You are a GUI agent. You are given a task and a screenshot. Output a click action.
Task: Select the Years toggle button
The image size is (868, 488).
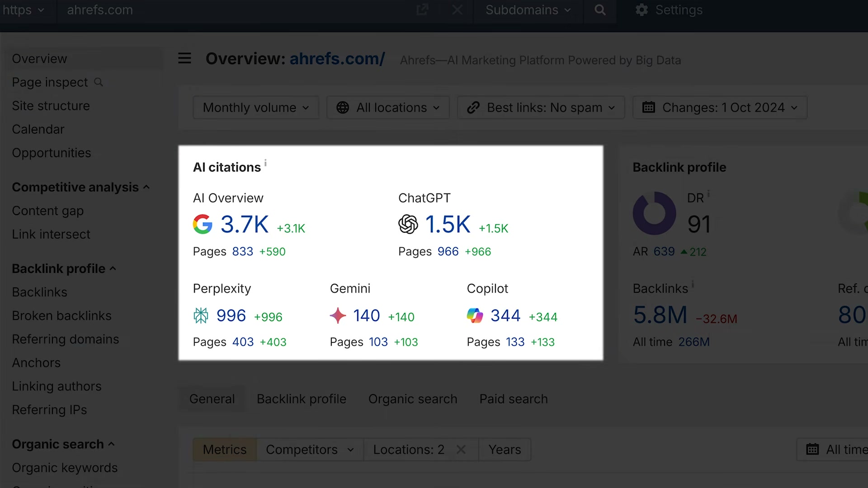[x=505, y=450]
